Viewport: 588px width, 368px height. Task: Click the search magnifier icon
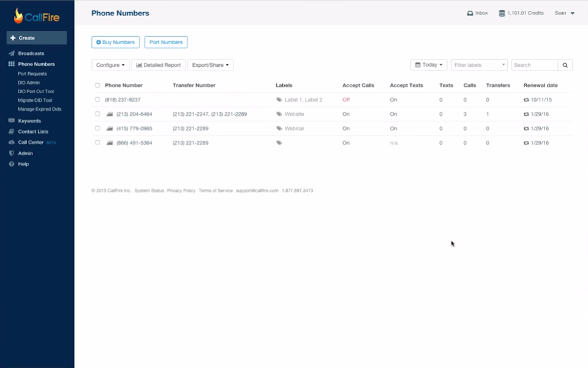(x=564, y=64)
